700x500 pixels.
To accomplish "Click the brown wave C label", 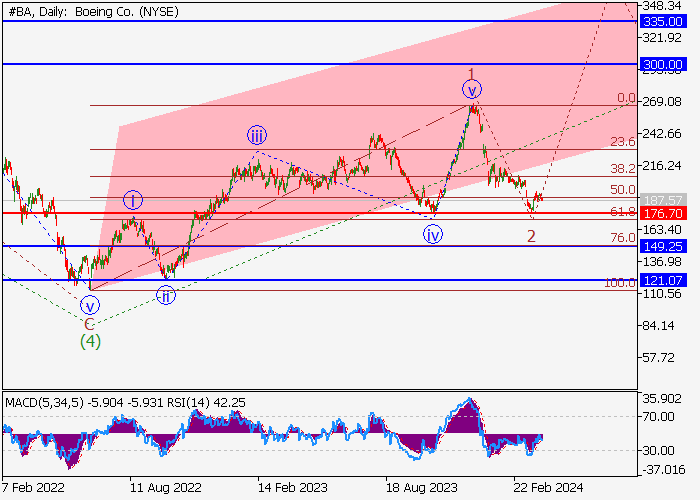I will click(89, 325).
